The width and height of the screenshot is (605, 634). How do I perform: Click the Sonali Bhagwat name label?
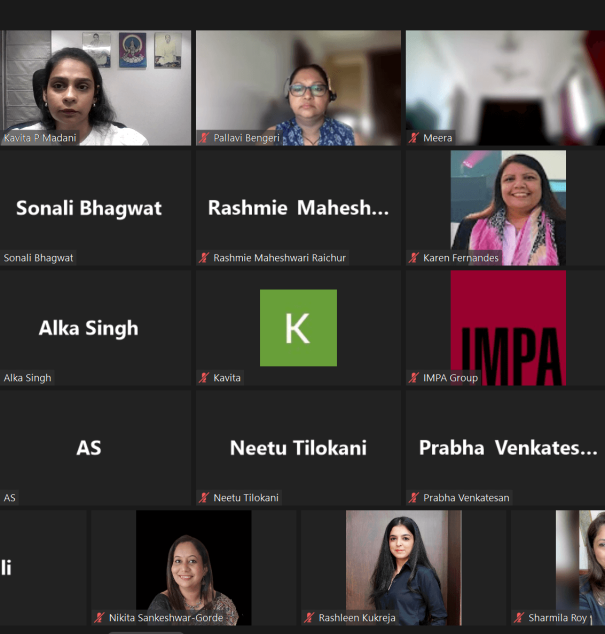click(38, 258)
